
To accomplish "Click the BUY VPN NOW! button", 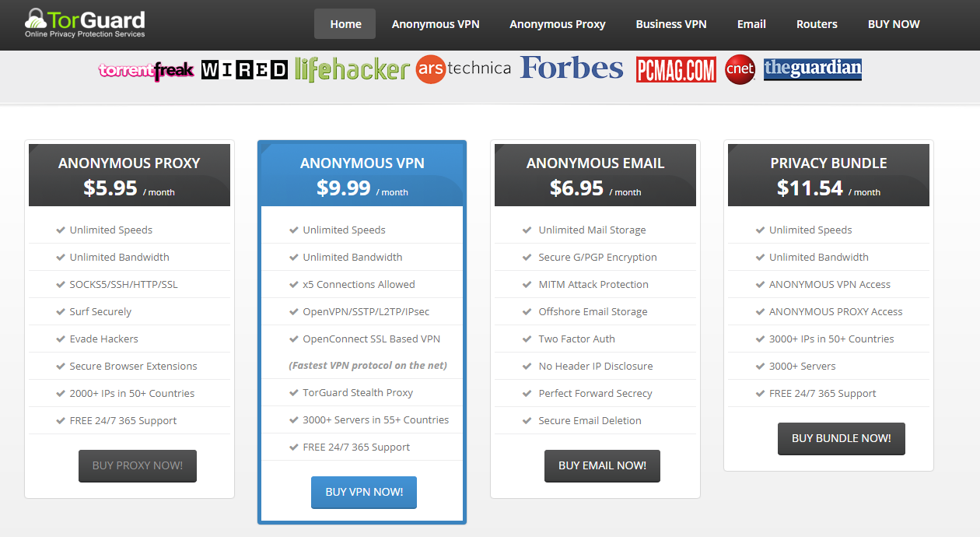I will 364,492.
